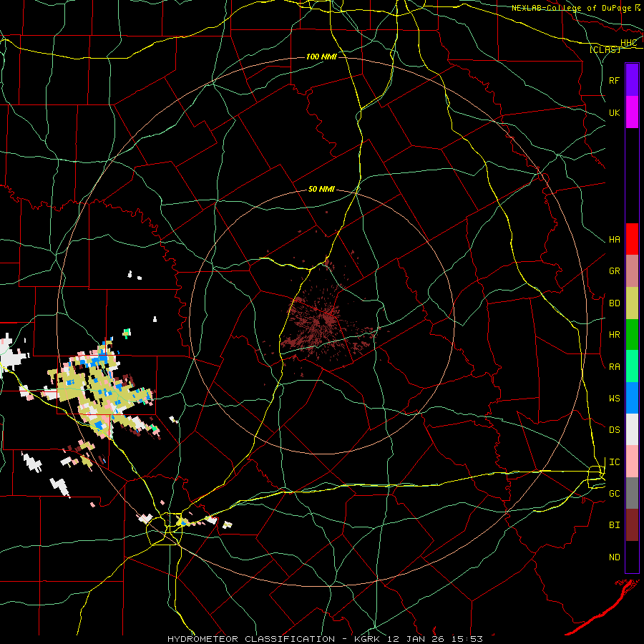This screenshot has height=644, width=644.
Task: Click the blue WS legend color swatch
Action: tap(632, 398)
